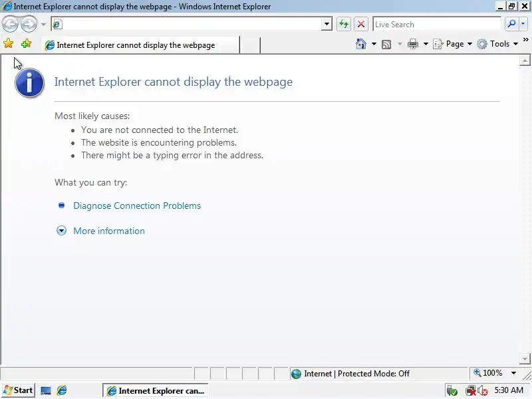Click the 100% zoom level button
The width and height of the screenshot is (532, 399).
(488, 373)
